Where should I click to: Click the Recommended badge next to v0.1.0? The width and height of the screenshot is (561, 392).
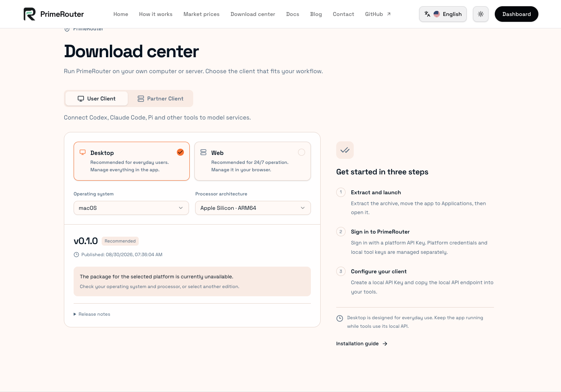[x=120, y=241]
